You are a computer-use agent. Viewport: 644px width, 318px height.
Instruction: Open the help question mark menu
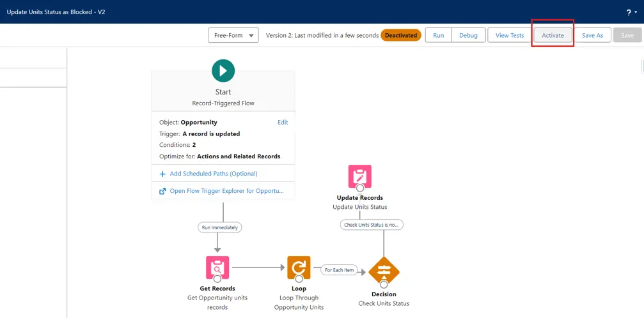(x=629, y=12)
